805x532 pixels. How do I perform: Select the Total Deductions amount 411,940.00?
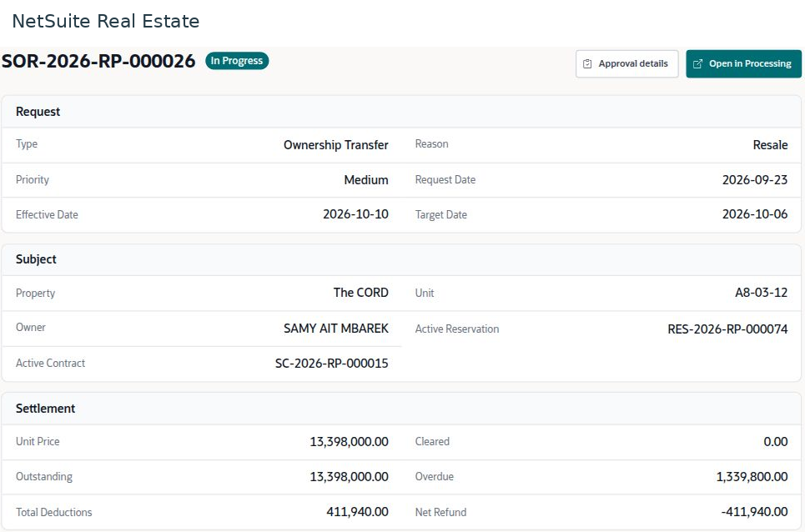357,512
